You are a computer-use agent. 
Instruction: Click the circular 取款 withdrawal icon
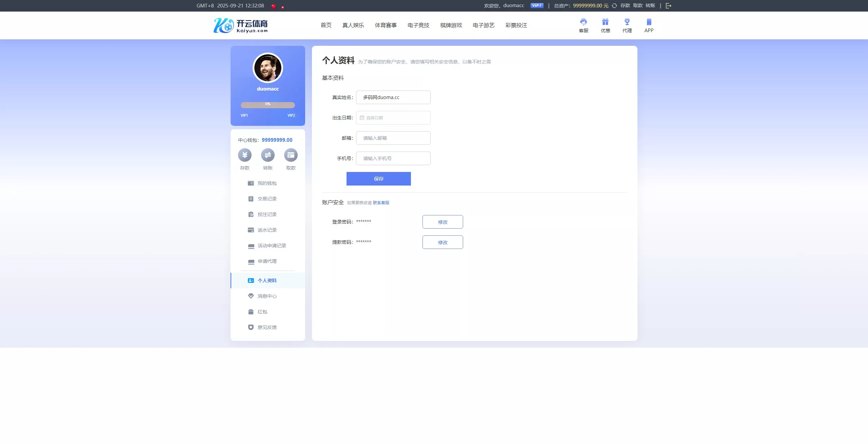pos(291,155)
